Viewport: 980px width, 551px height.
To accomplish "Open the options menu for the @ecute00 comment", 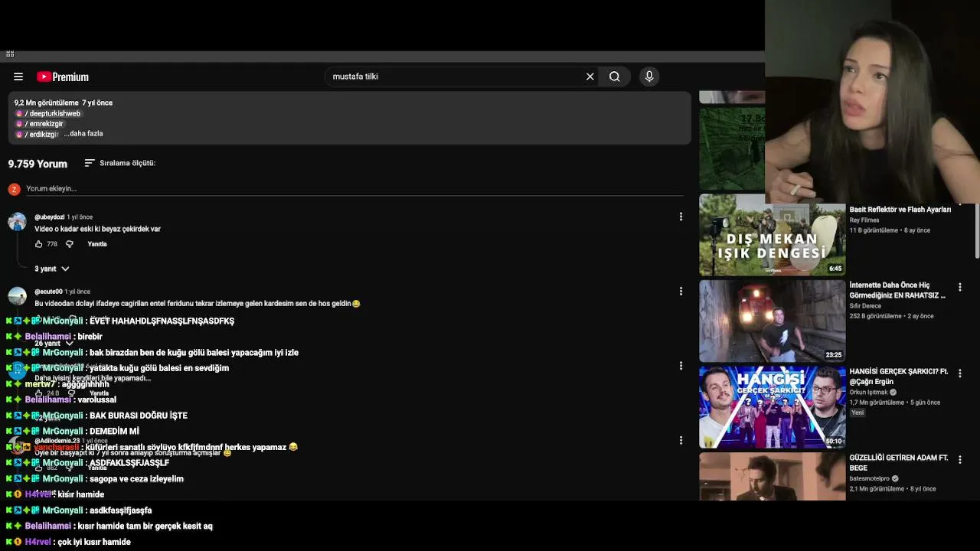I will pyautogui.click(x=681, y=292).
